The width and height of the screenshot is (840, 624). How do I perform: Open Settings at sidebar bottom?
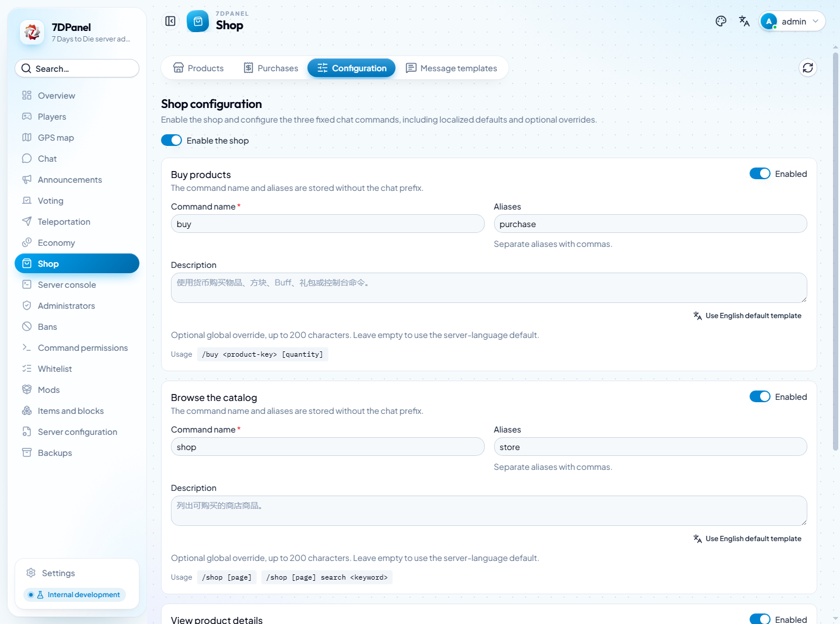click(x=77, y=573)
